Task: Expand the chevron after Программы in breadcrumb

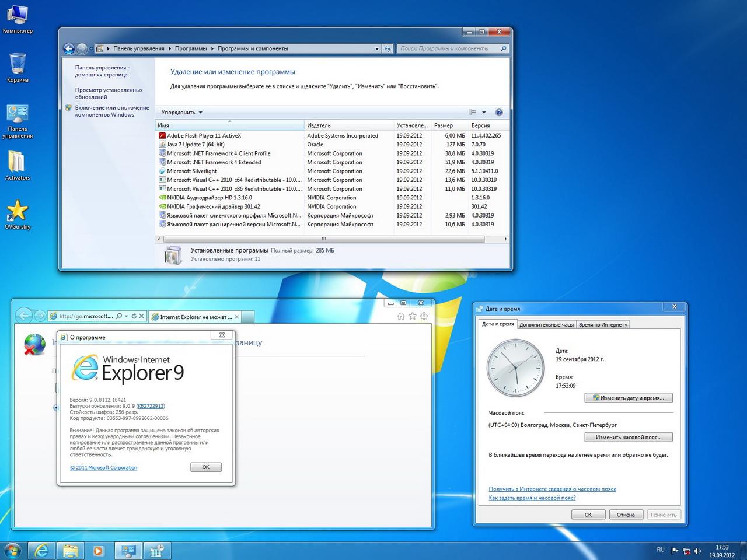Action: tap(212, 49)
